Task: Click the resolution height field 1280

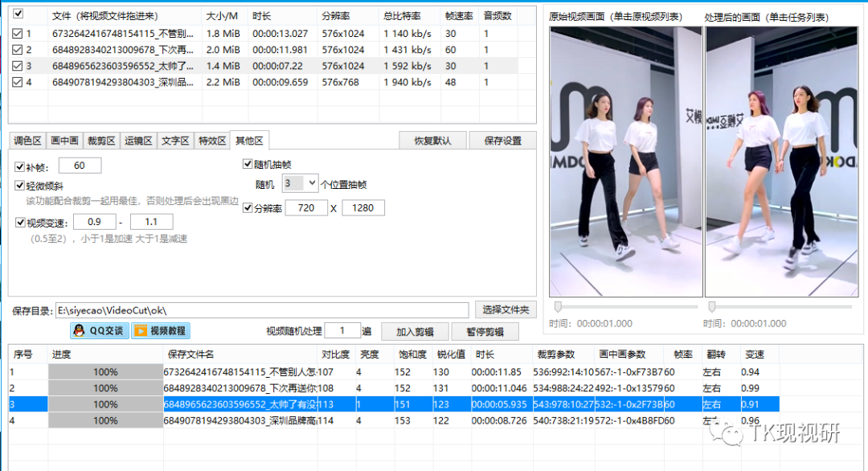Action: pos(363,207)
